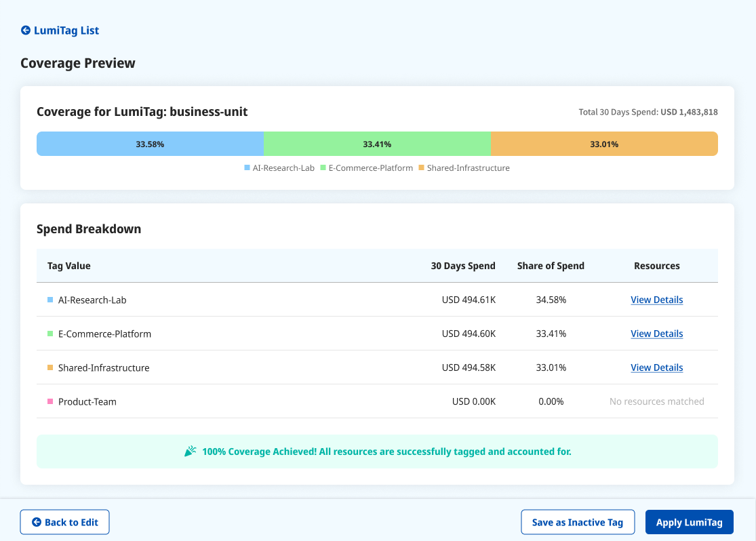
Task: Apply the LumiTag with the blue button
Action: click(690, 522)
